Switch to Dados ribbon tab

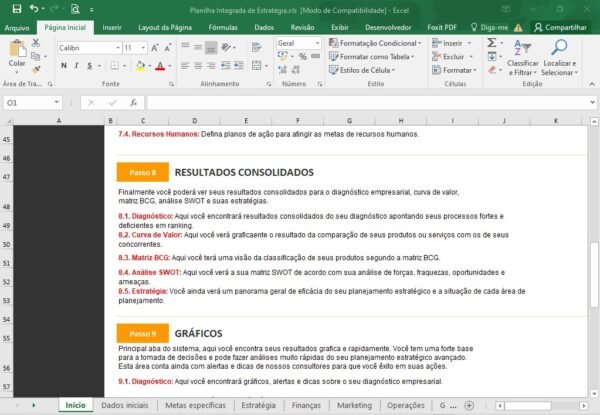pyautogui.click(x=264, y=28)
